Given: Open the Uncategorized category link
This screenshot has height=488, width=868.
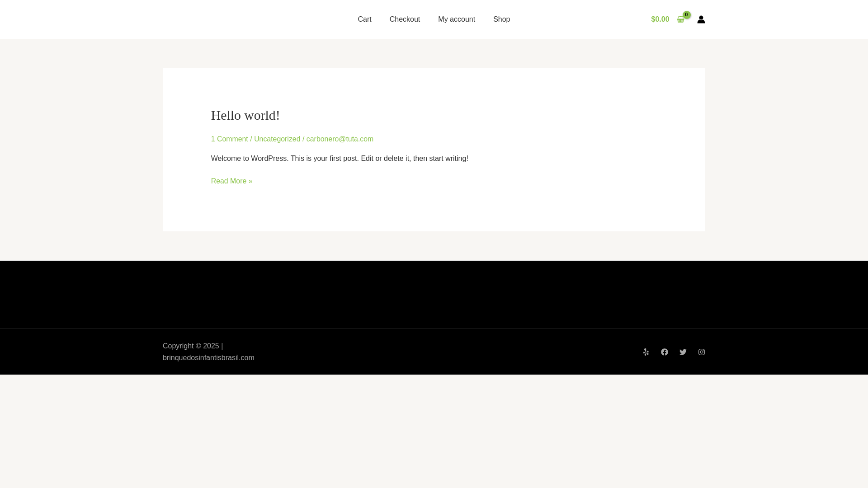Looking at the screenshot, I should [x=277, y=139].
